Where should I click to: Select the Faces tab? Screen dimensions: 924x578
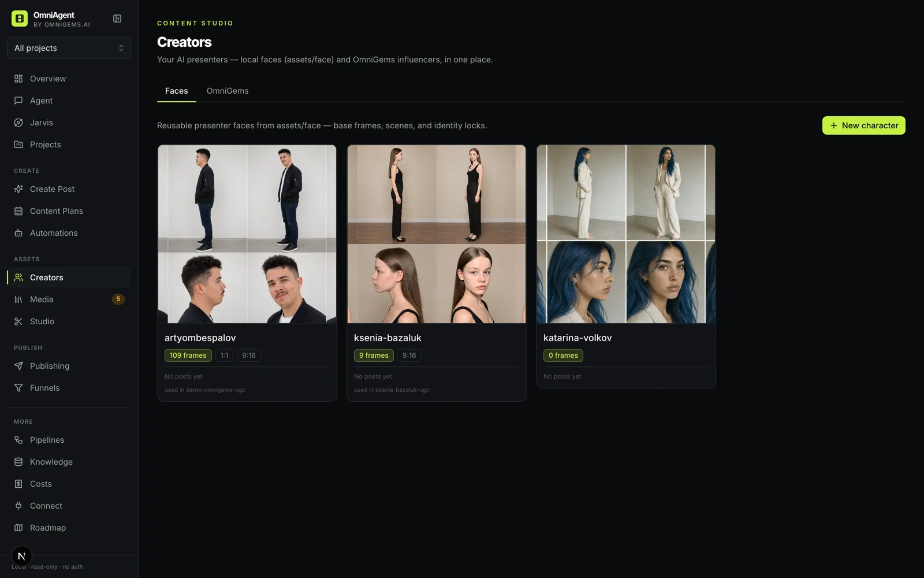(177, 91)
